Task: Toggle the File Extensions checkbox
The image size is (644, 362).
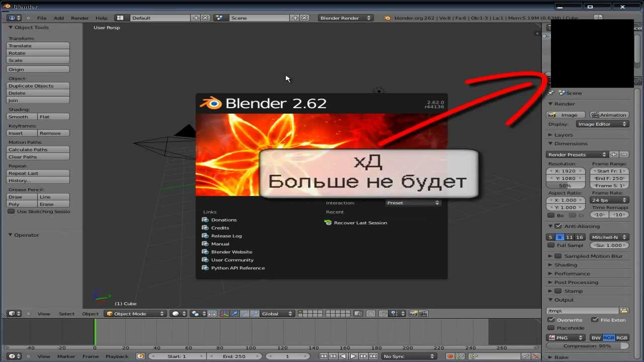Action: coord(595,320)
